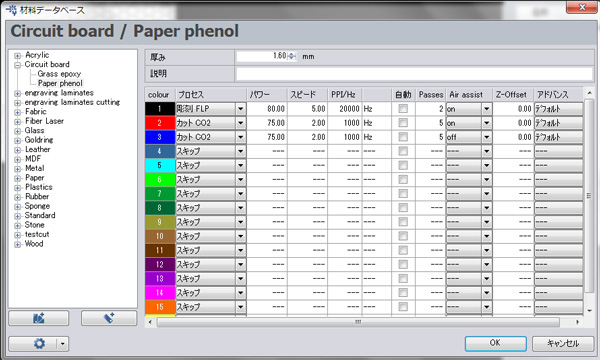Click the cyan colour 5 swatch

click(x=160, y=165)
